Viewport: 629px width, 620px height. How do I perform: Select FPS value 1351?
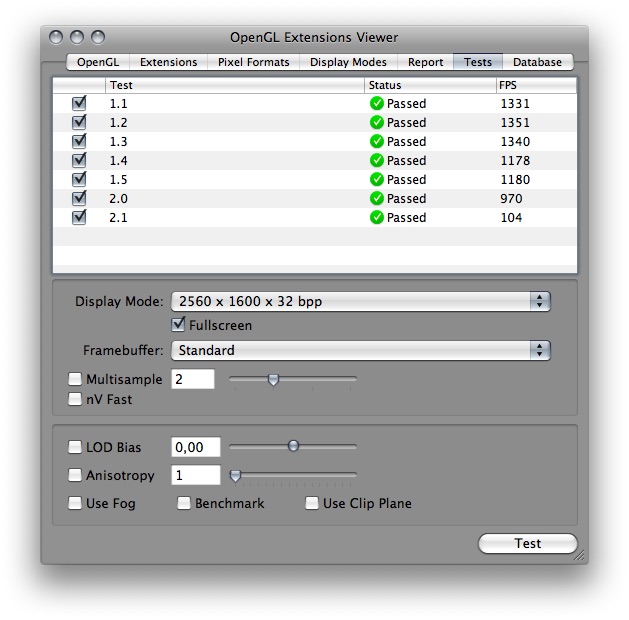515,122
